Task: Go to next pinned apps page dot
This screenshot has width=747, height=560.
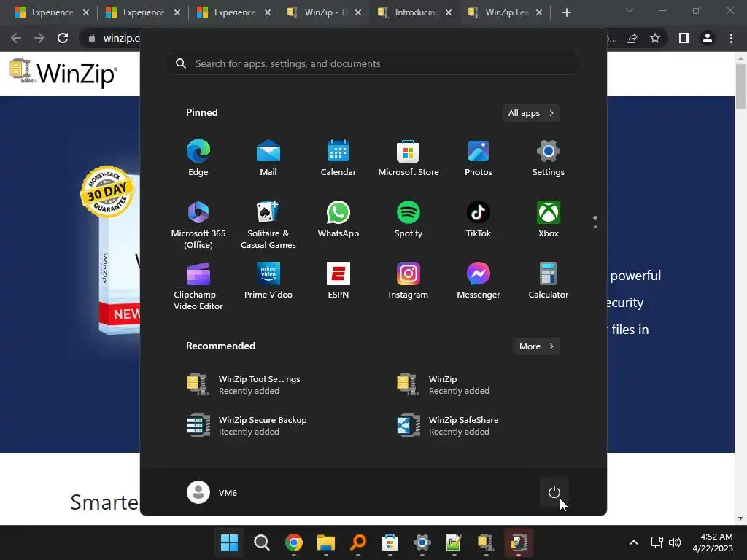Action: pyautogui.click(x=595, y=226)
